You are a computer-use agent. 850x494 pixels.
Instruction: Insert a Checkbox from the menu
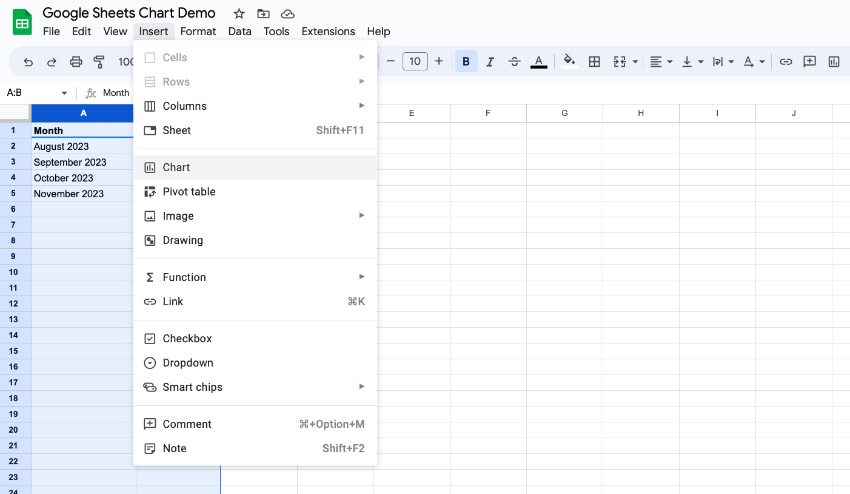(255, 338)
